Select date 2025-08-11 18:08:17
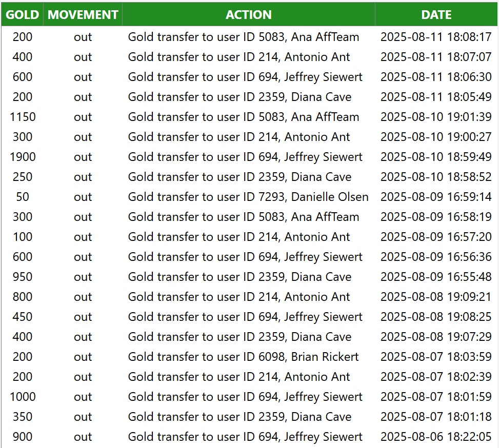Viewport: 499px width, 448px height. 436,37
